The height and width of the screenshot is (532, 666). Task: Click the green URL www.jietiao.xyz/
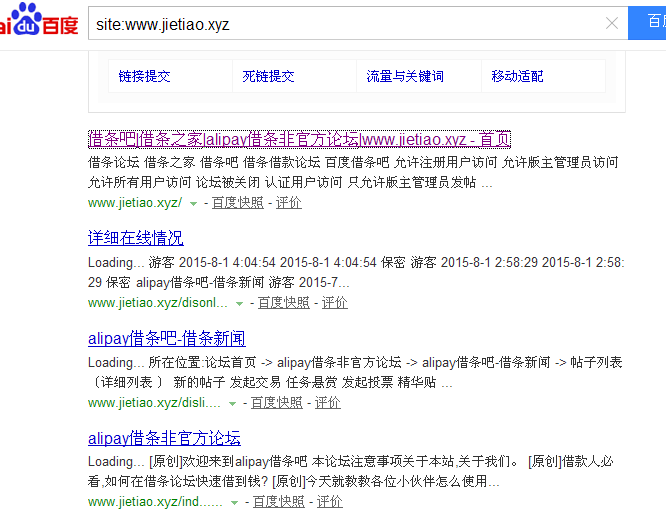pyautogui.click(x=135, y=203)
